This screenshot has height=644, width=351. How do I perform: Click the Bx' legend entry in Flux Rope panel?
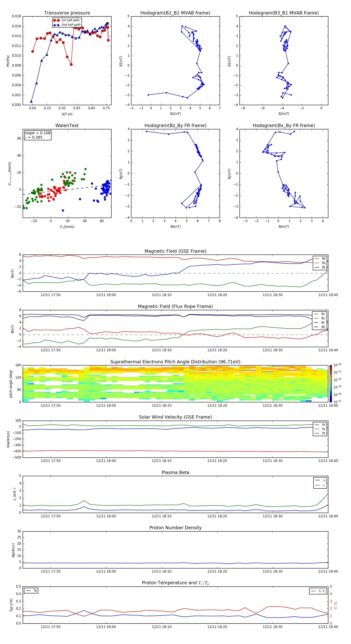coord(320,314)
